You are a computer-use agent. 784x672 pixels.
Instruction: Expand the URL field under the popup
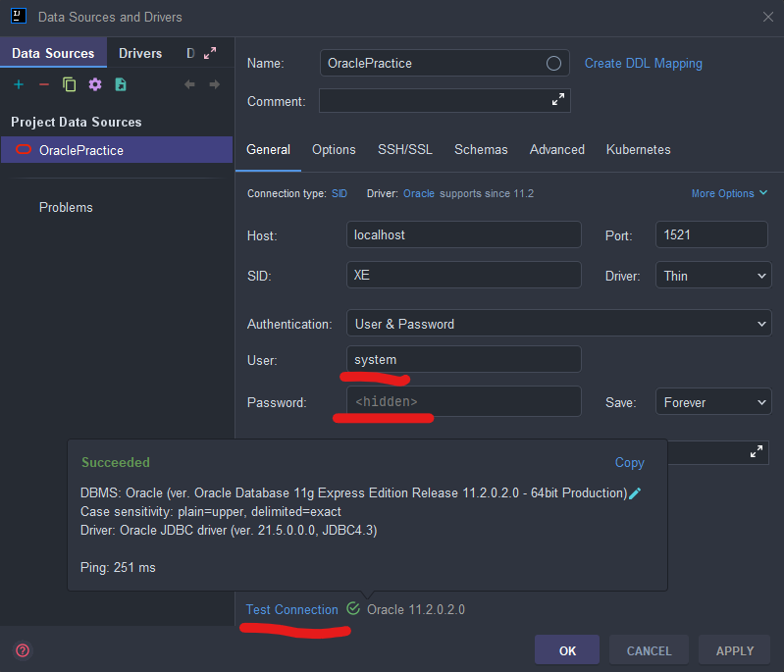click(756, 451)
